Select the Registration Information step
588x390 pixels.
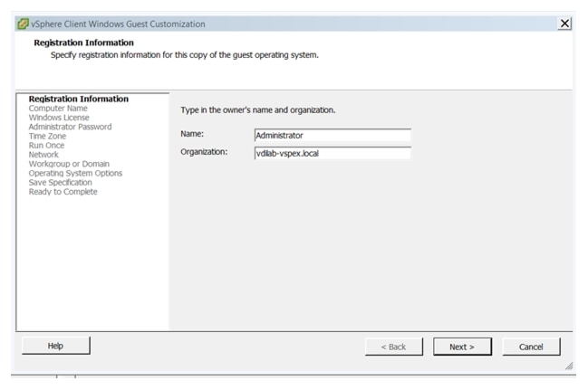coord(79,99)
